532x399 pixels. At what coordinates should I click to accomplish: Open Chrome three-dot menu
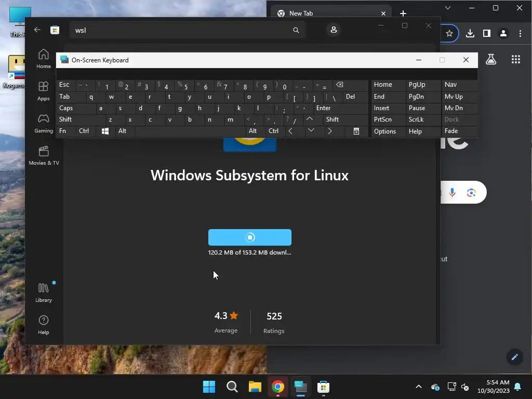pos(520,33)
